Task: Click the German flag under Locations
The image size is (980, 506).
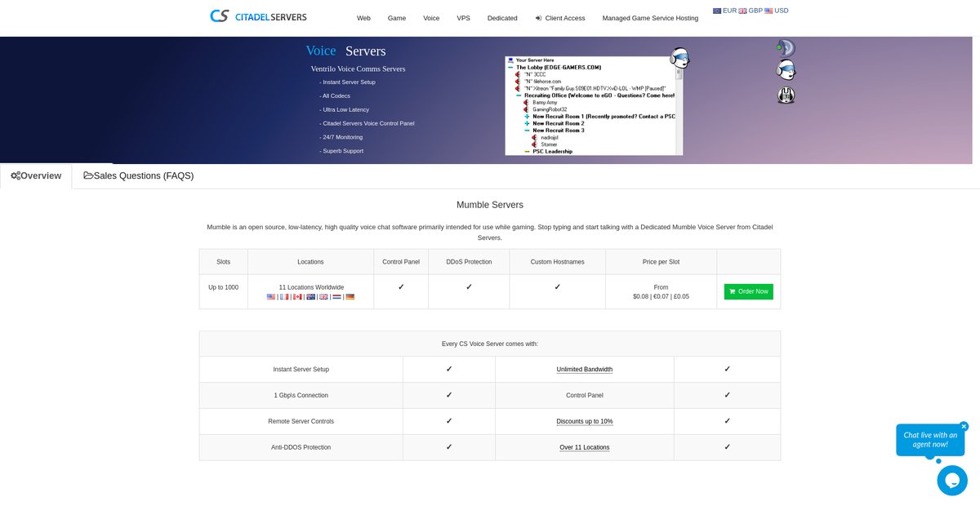Action: tap(350, 297)
